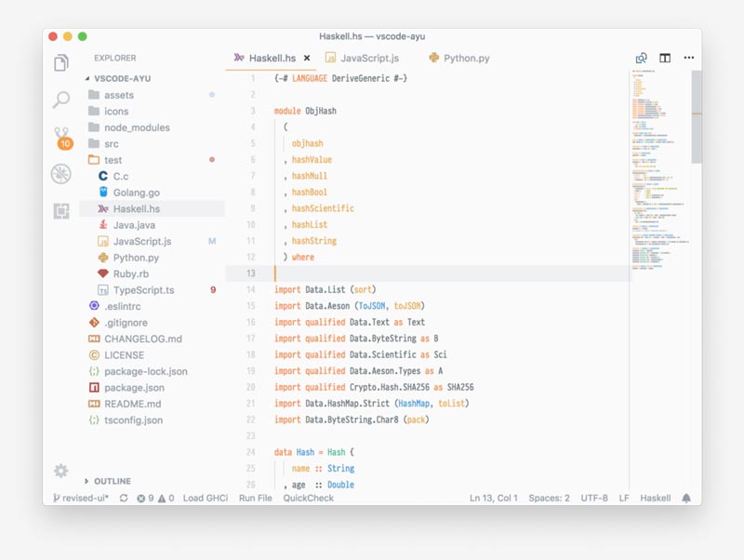Click Data.HashMap.Strict on line 21
Screen dimensions: 744x560
348,404
